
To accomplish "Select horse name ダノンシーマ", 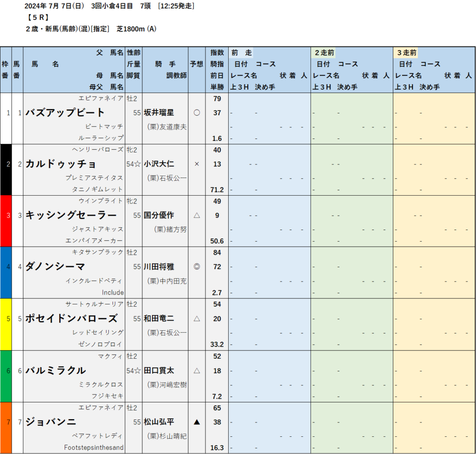I will (55, 266).
